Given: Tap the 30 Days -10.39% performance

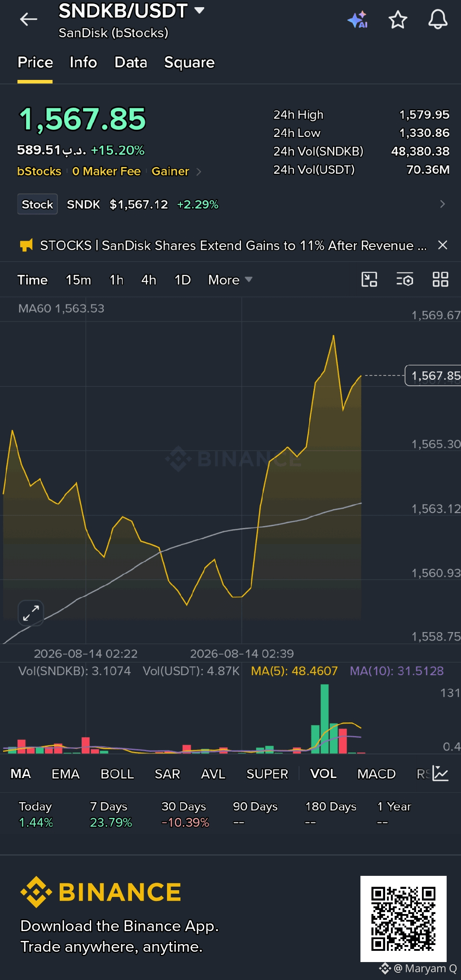Looking at the screenshot, I should (x=185, y=814).
